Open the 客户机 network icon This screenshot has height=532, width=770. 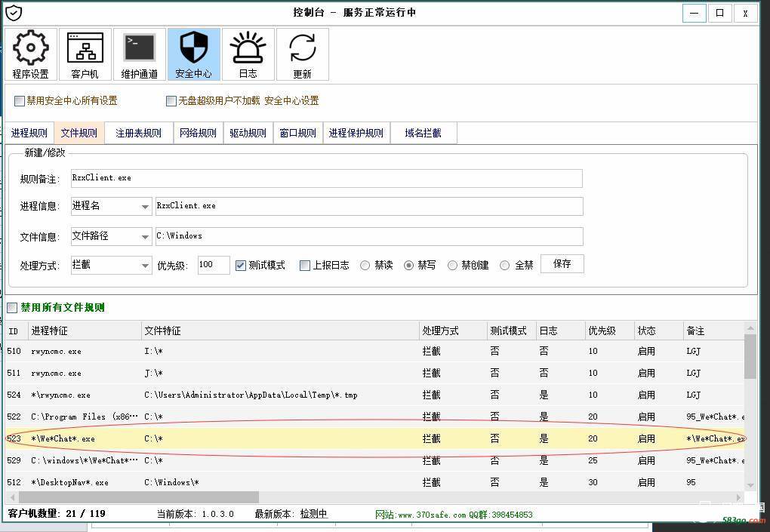click(85, 50)
